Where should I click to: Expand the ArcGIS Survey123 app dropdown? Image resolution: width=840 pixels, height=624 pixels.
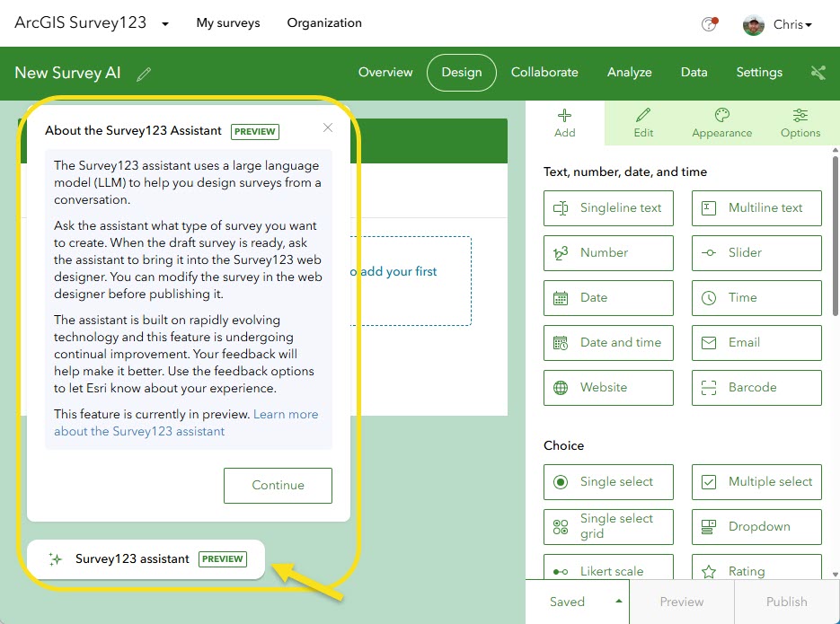(165, 24)
